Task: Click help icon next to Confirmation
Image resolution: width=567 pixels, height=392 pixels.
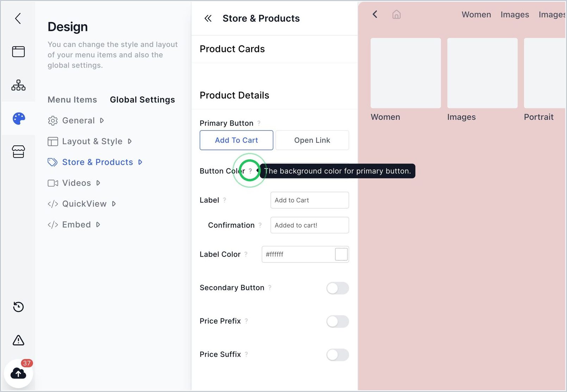Action: click(260, 225)
